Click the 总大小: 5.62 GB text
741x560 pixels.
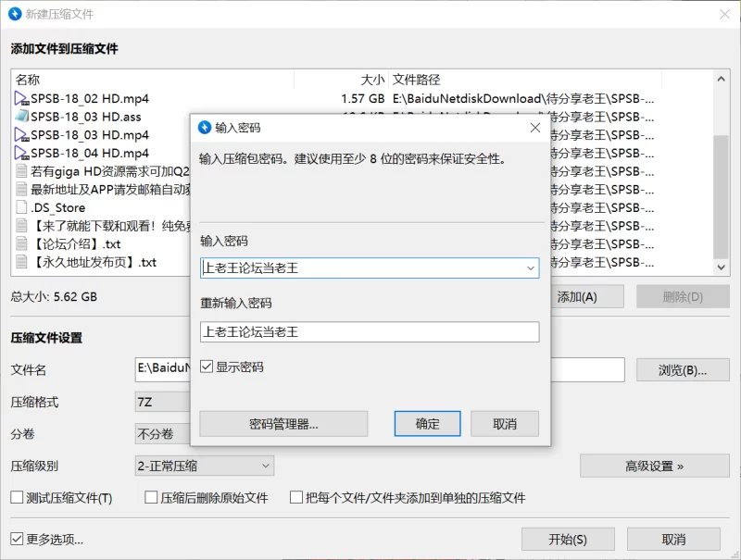click(x=54, y=296)
